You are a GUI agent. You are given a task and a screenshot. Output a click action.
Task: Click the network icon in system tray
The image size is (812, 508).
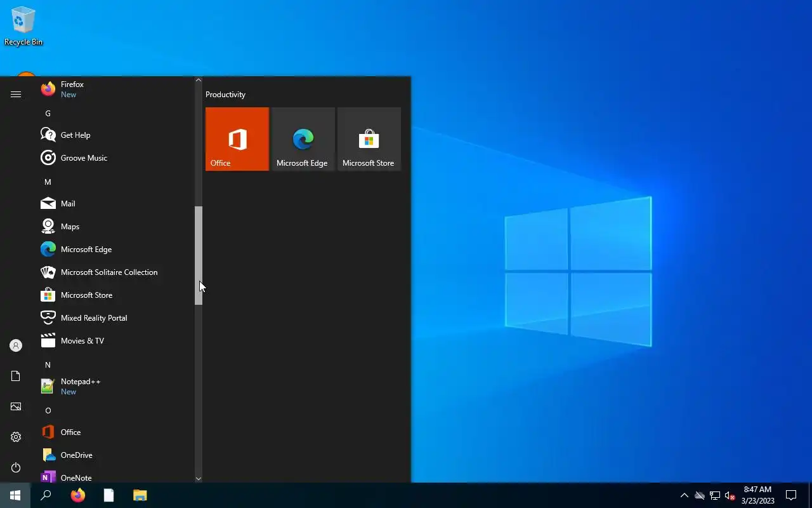(x=714, y=495)
